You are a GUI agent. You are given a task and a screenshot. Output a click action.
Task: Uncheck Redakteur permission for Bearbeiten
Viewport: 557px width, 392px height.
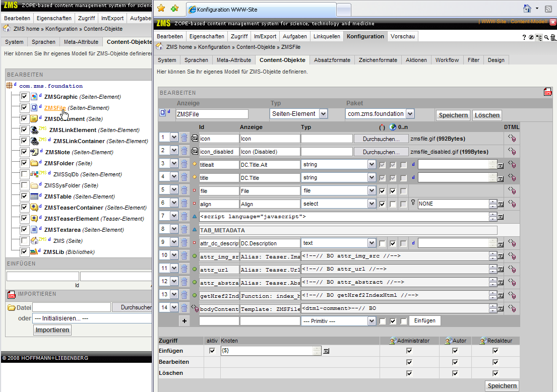495,362
